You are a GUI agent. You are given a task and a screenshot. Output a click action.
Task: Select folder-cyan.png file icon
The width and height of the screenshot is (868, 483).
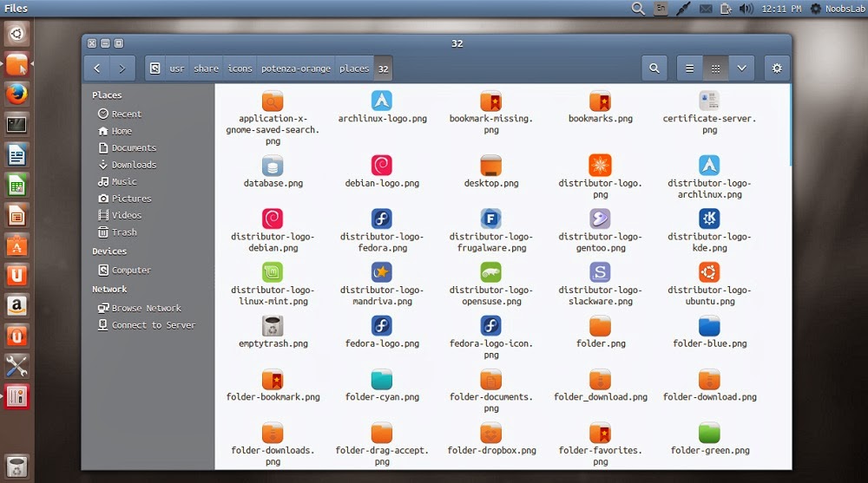click(382, 380)
